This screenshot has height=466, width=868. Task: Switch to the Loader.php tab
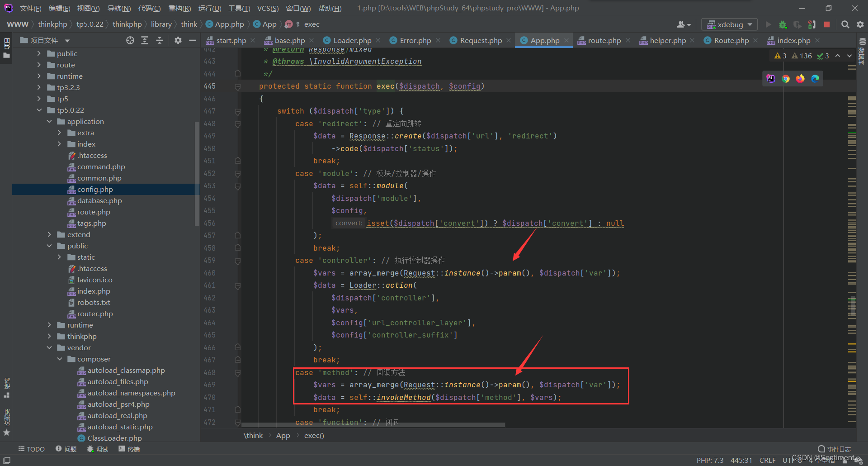(352, 40)
